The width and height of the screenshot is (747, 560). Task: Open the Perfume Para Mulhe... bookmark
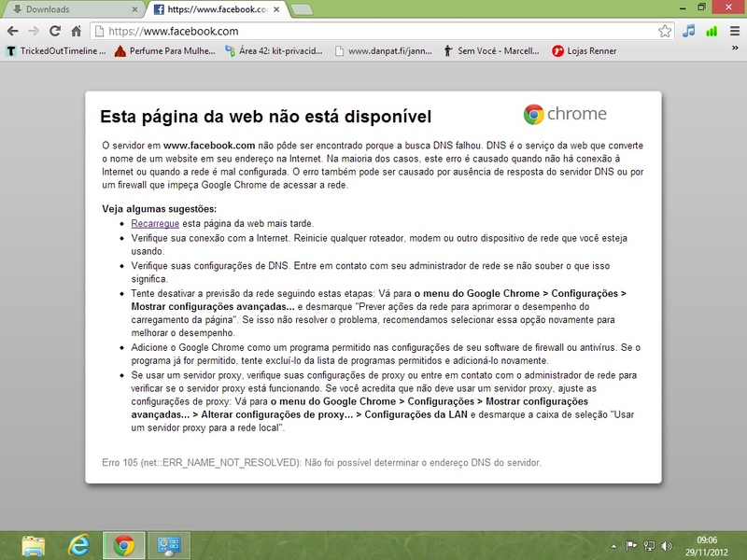click(x=165, y=51)
